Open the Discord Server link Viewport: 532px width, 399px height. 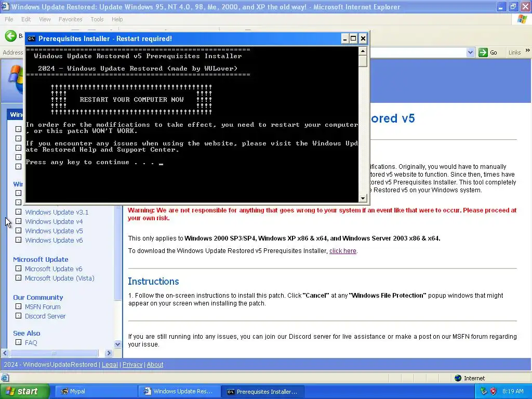pos(45,316)
